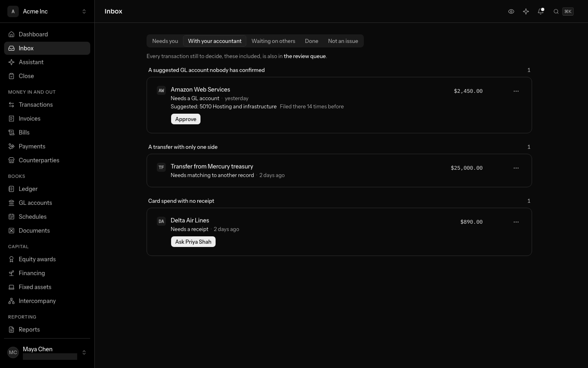Screen dimensions: 588x368
Task: Open search with the ⌘K magnifier
Action: tap(563, 11)
